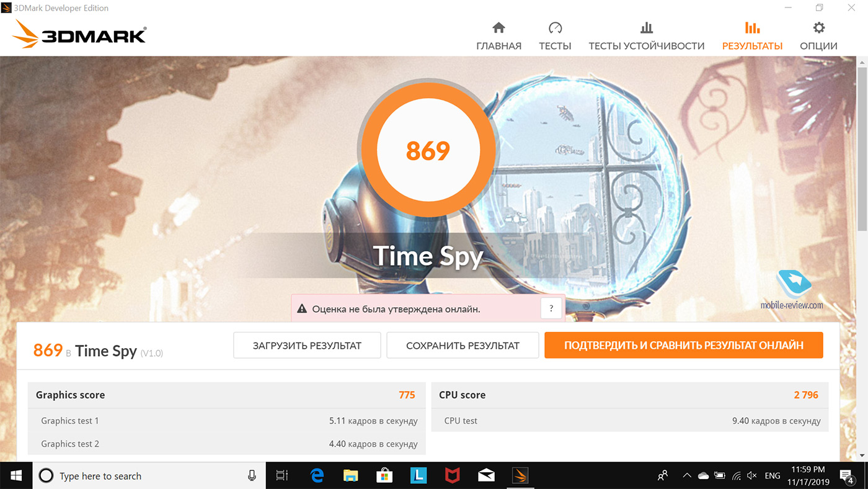The height and width of the screenshot is (489, 868).
Task: Click the CPU score value 2 796
Action: pyautogui.click(x=806, y=395)
